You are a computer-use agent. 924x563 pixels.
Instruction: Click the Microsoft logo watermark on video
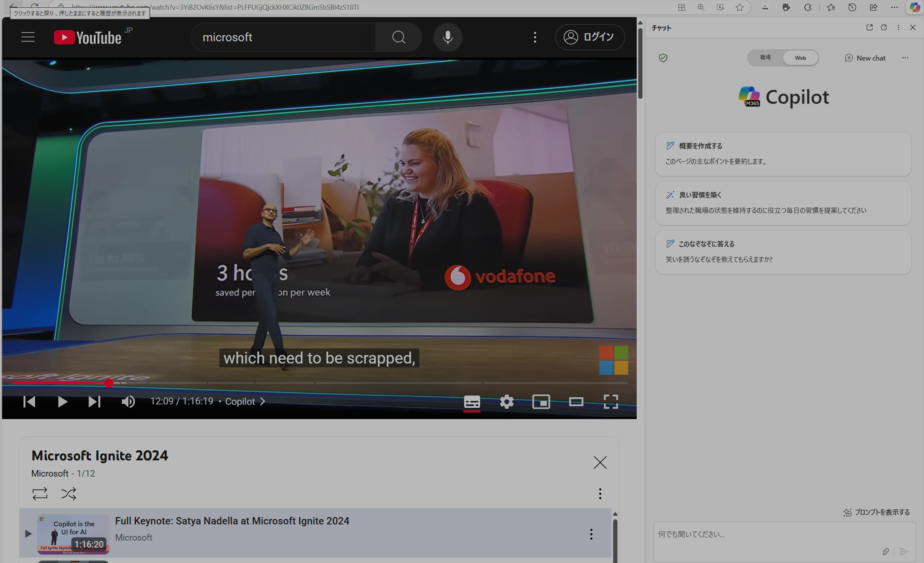613,360
